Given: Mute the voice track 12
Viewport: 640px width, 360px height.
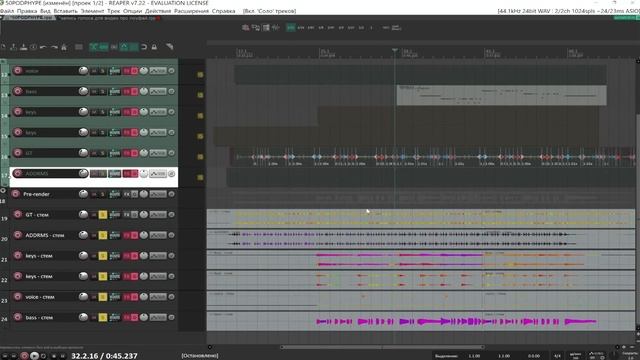Looking at the screenshot, I should pos(94,71).
